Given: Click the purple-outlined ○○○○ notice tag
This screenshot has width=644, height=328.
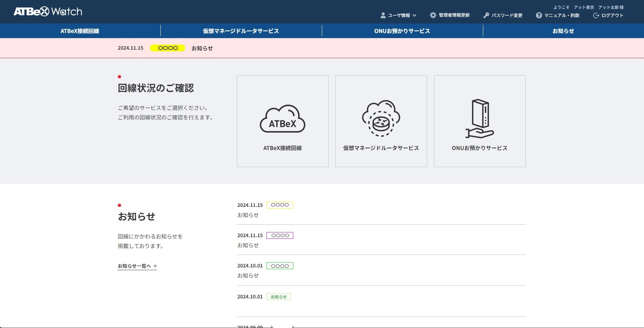Looking at the screenshot, I should pos(280,235).
